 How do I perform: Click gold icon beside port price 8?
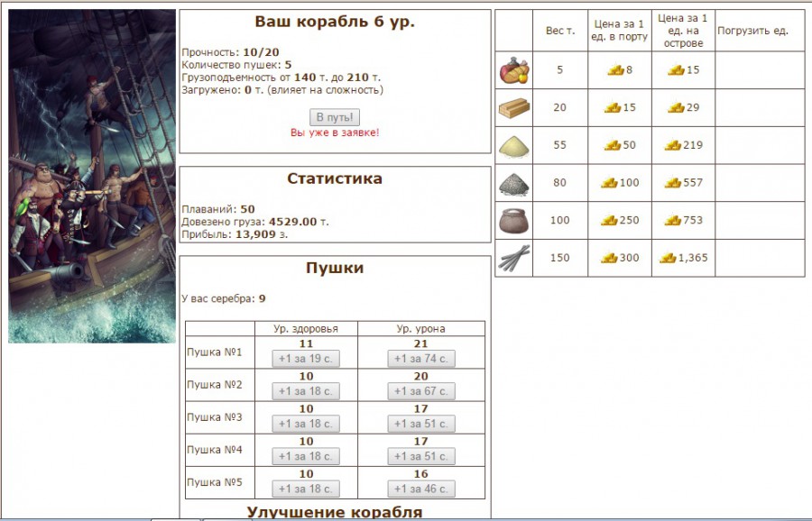click(x=615, y=70)
